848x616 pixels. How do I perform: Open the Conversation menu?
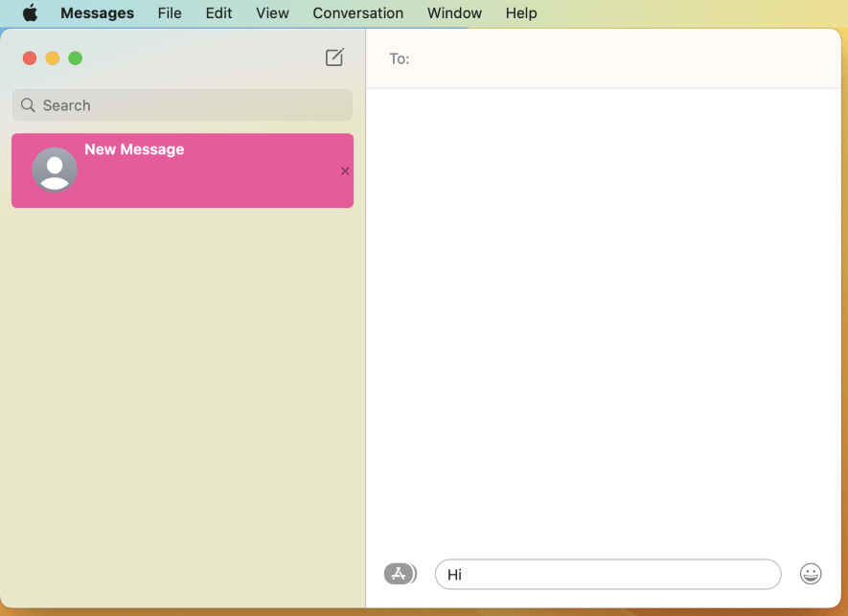coord(357,13)
